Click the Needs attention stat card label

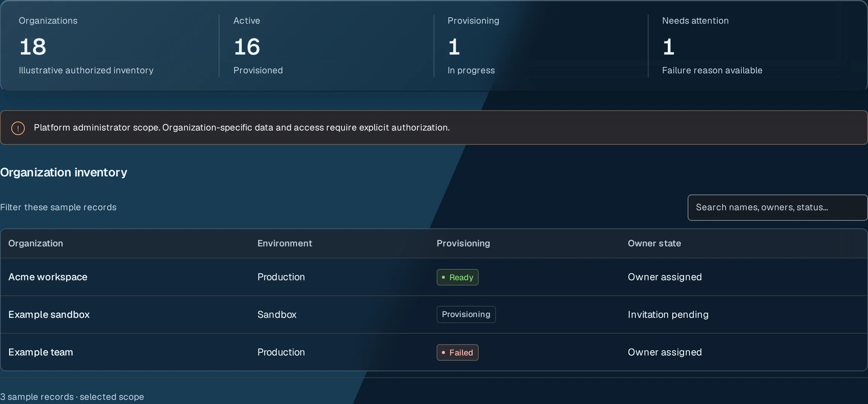[695, 21]
